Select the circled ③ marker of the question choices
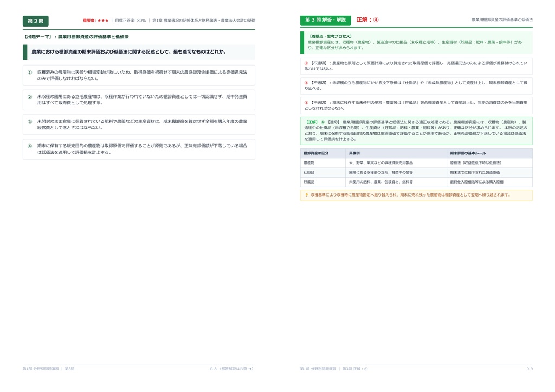The height and width of the screenshot is (392, 555). (30, 122)
